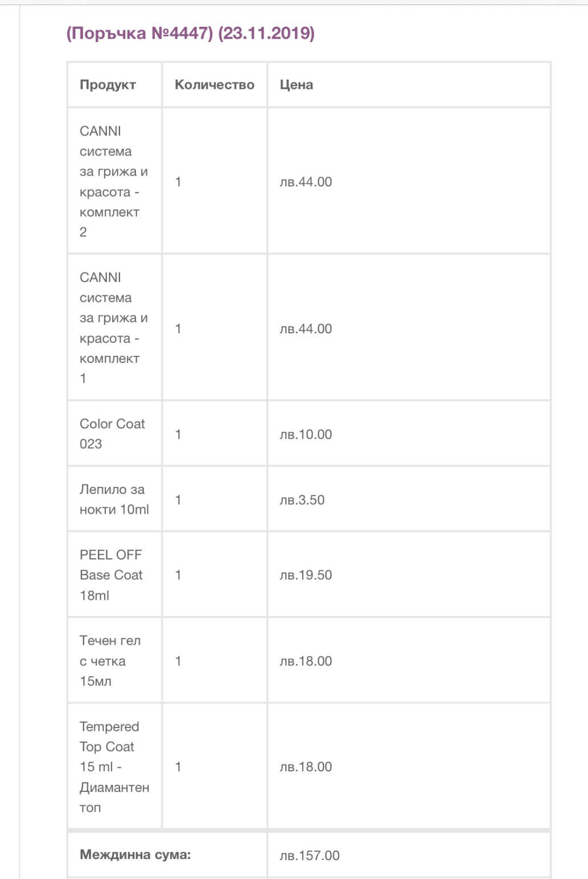This screenshot has height=879, width=588.
Task: Click the quantity for PEEL OFF Base Coat
Action: click(178, 575)
